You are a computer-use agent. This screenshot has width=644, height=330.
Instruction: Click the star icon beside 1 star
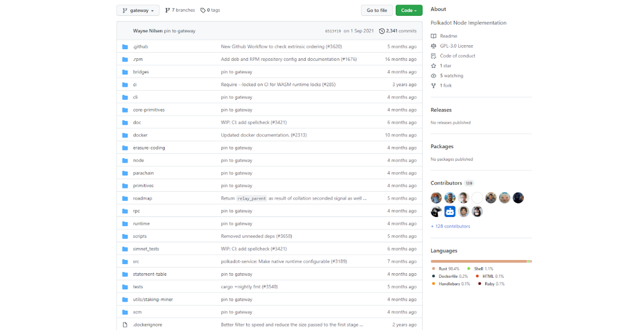433,66
